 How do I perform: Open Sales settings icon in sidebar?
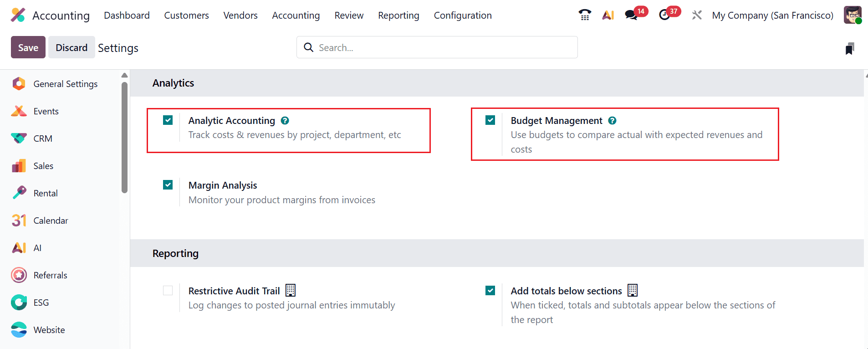pyautogui.click(x=19, y=166)
